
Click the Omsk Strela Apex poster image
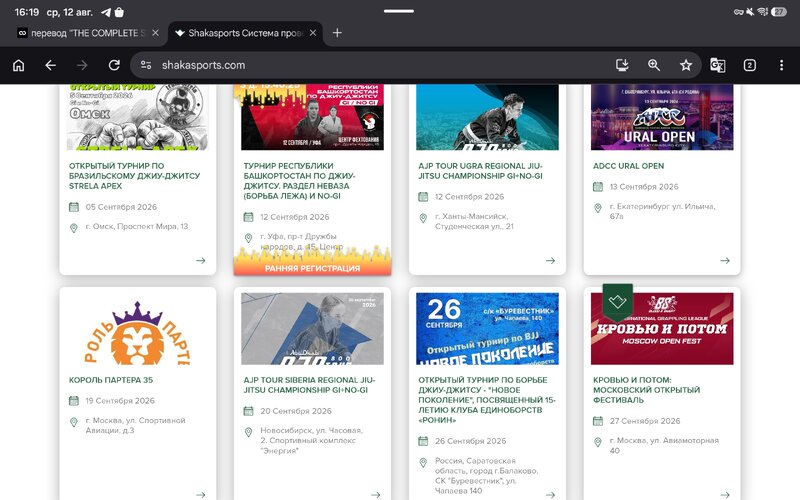[138, 117]
